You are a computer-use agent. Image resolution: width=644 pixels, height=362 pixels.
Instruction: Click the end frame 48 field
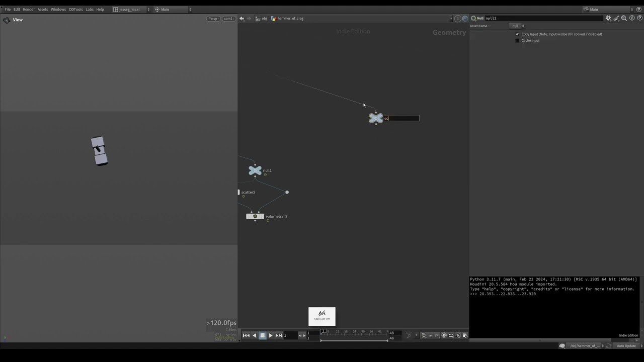(x=395, y=333)
